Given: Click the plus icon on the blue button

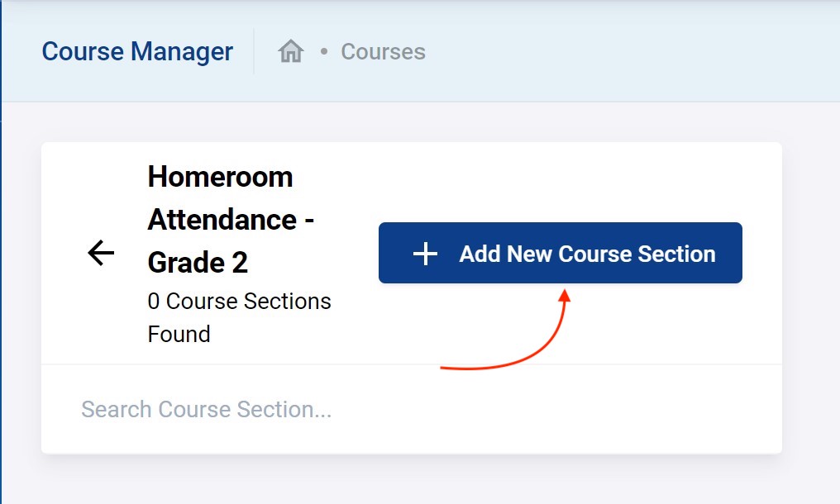Looking at the screenshot, I should [x=425, y=254].
